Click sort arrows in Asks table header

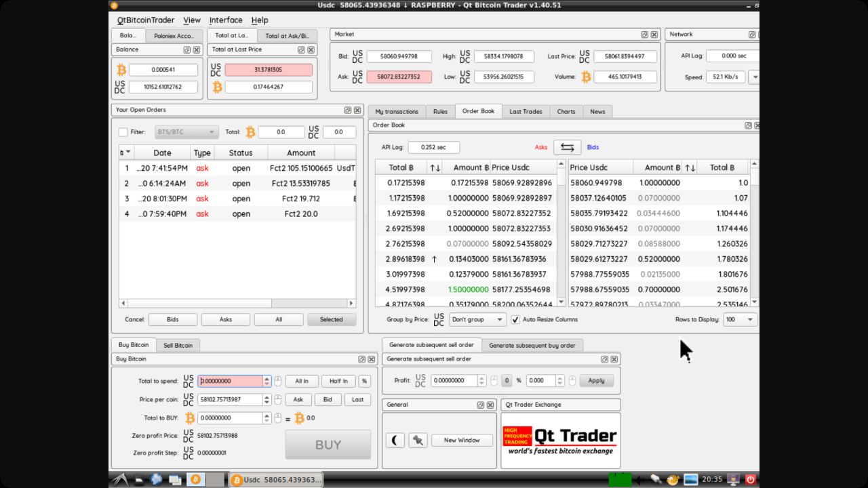435,167
